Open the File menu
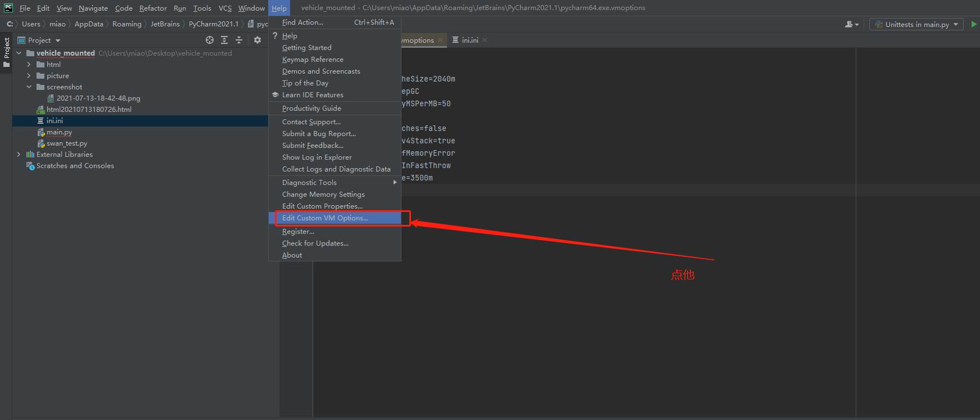The image size is (980, 420). coord(25,8)
